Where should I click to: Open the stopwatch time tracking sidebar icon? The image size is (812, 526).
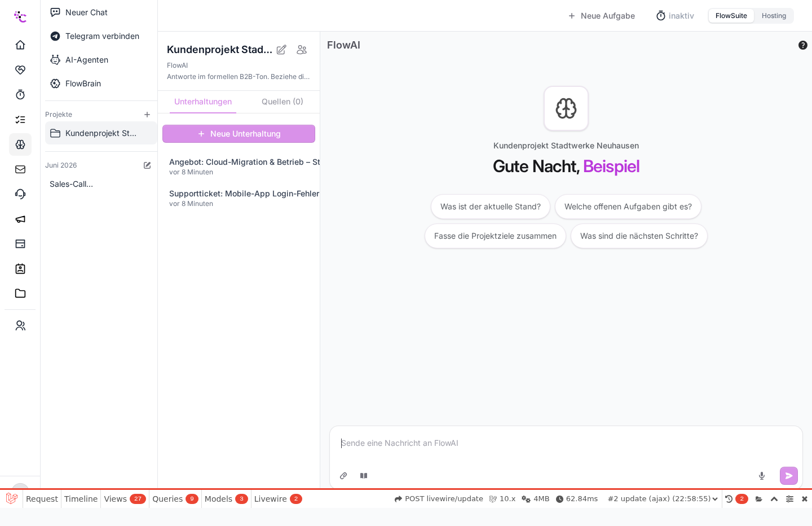[20, 95]
